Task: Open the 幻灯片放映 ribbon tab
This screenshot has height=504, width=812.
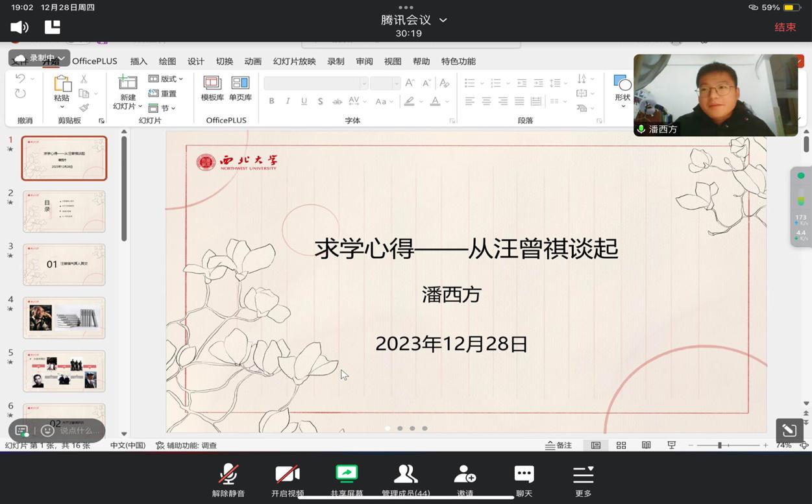Action: [294, 61]
